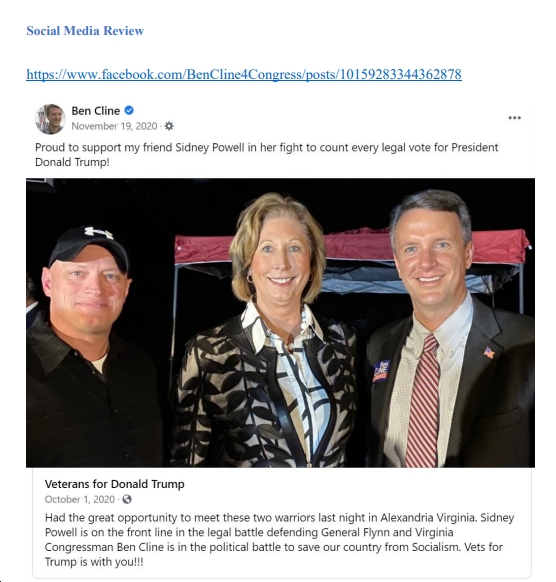Image resolution: width=556 pixels, height=582 pixels.
Task: Click the "Proud to support my friend" post text
Action: tap(266, 155)
